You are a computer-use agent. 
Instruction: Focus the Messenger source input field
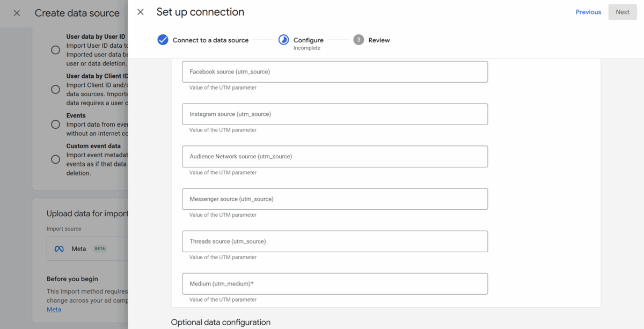[335, 199]
